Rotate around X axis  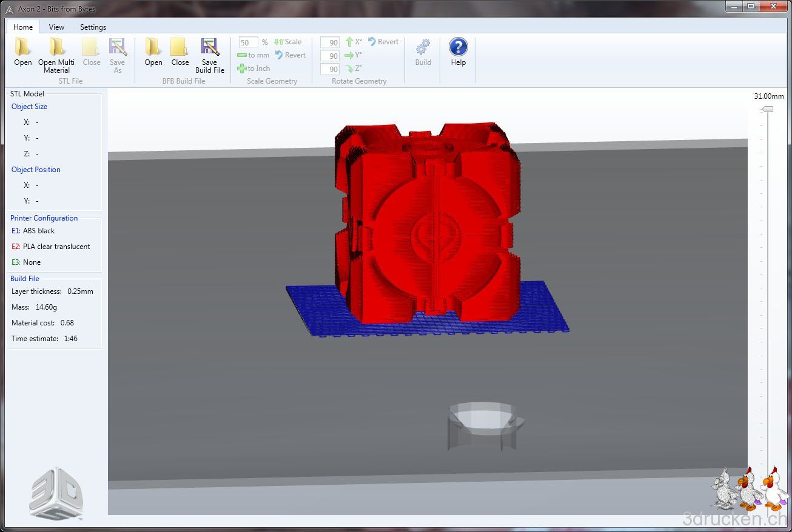pyautogui.click(x=354, y=42)
